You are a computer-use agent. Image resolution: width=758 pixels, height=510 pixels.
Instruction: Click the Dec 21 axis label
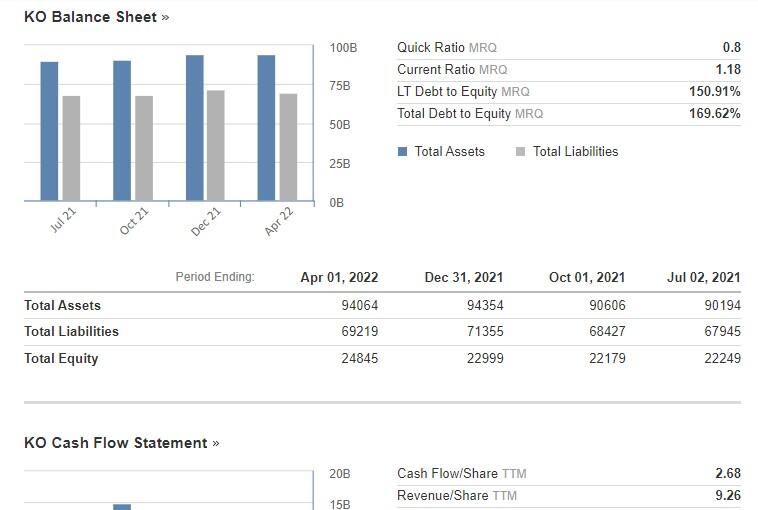click(x=205, y=221)
